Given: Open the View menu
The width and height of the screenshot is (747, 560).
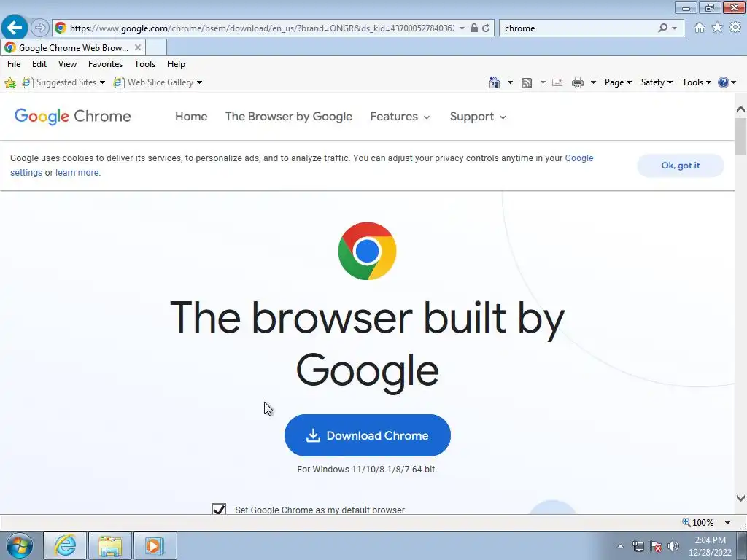Looking at the screenshot, I should click(67, 64).
